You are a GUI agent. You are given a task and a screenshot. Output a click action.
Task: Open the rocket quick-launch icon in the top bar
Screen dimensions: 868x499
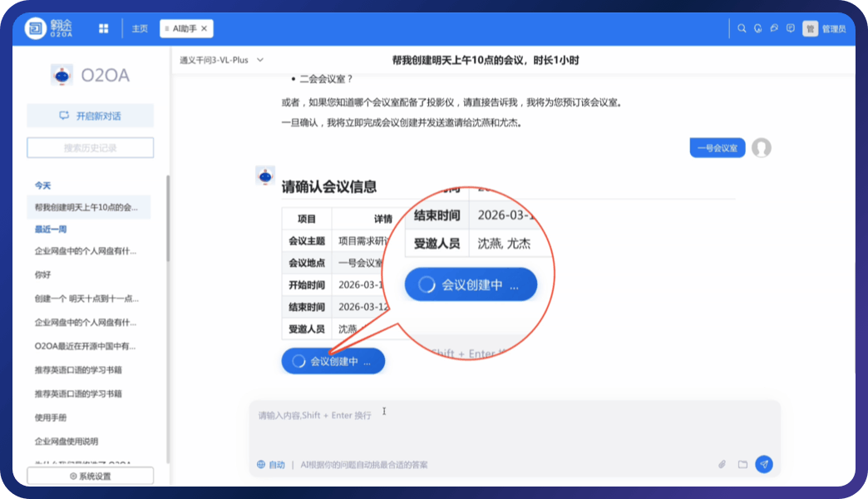(x=774, y=27)
